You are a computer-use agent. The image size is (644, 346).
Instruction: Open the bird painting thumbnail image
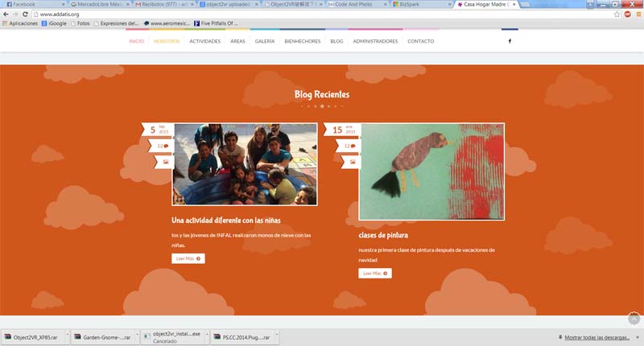click(x=431, y=171)
